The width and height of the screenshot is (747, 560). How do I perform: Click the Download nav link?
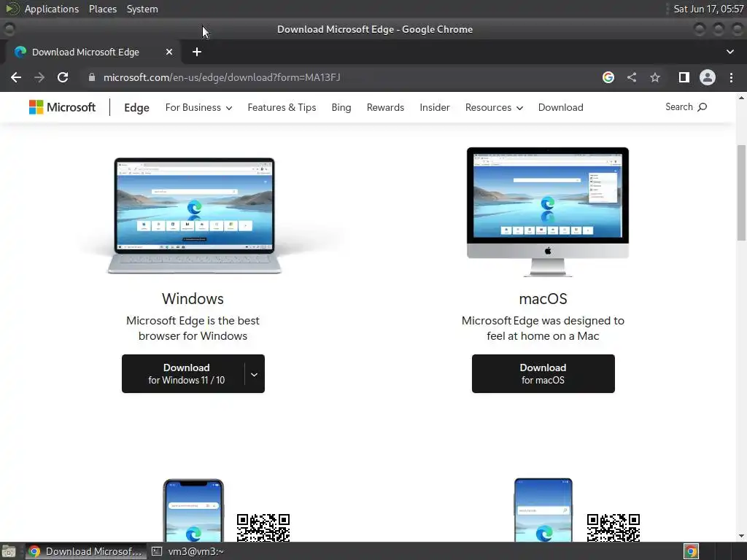[x=561, y=108]
